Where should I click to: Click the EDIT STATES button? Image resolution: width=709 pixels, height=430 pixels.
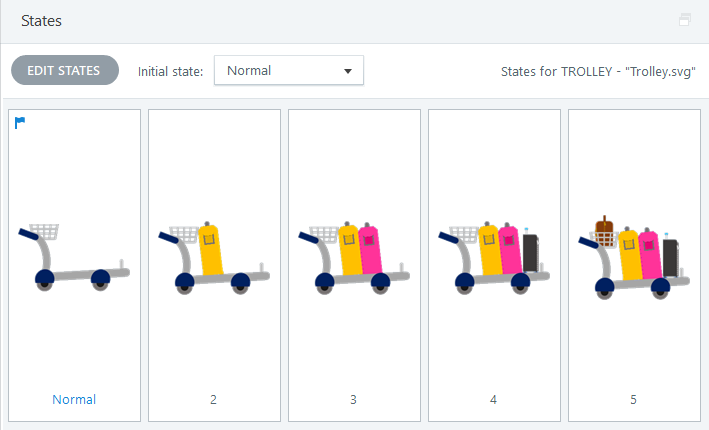pos(64,71)
